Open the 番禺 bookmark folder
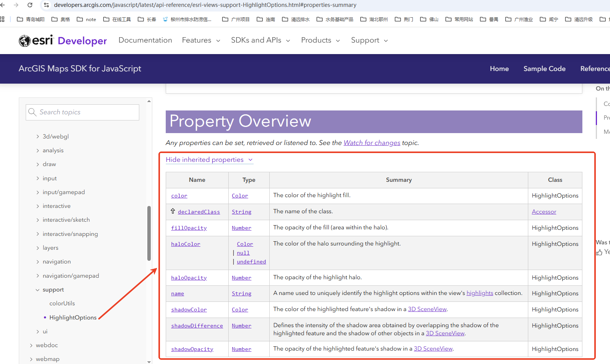 point(489,19)
